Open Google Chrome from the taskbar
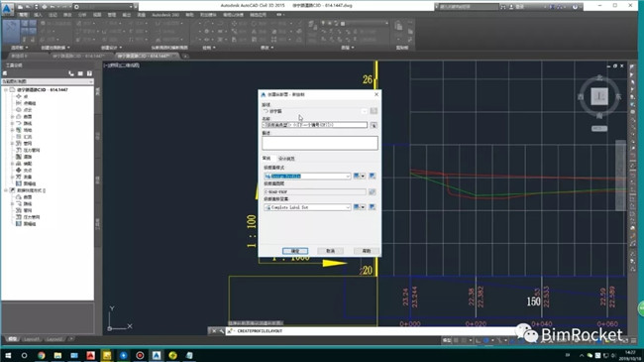The width and height of the screenshot is (644, 362). (41, 355)
